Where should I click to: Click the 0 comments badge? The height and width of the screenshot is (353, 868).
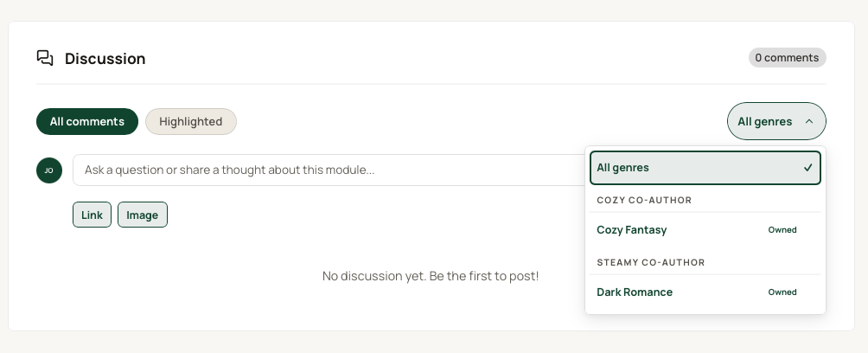[788, 58]
